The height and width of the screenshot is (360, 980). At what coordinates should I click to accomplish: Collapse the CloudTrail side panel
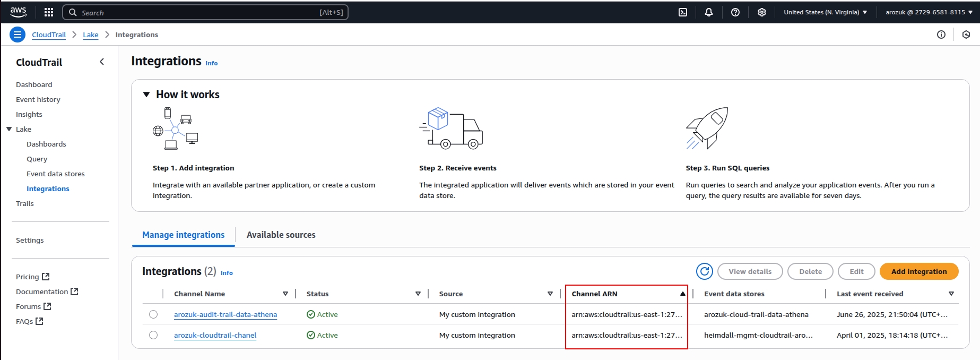pyautogui.click(x=102, y=62)
